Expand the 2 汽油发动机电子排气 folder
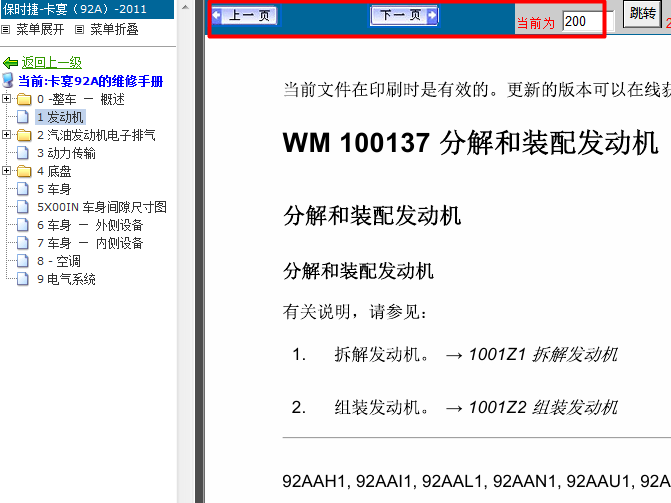Screen dimensions: 671x503 point(6,135)
